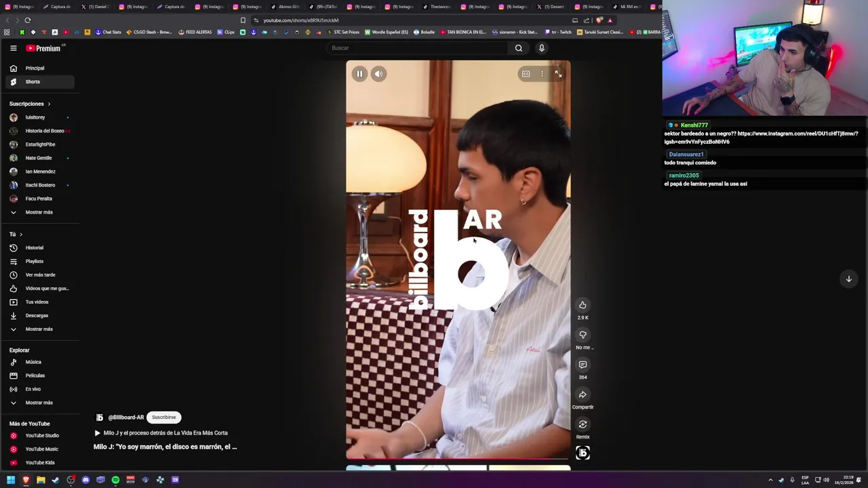Open Chat Stats bookmark
Viewport: 868px width, 488px height.
[x=108, y=32]
